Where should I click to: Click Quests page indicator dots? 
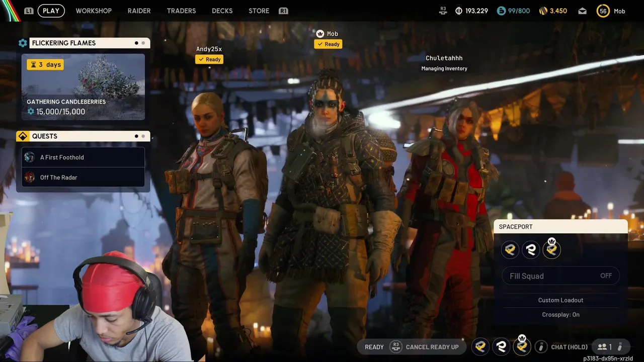pos(140,136)
